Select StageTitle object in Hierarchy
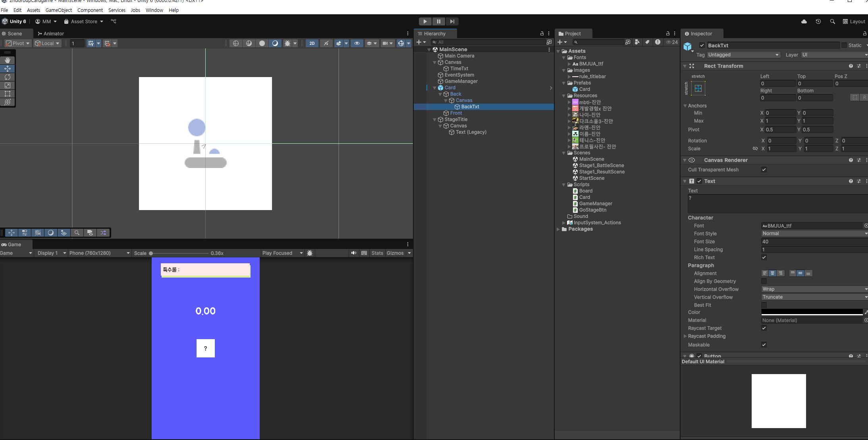 pyautogui.click(x=456, y=120)
